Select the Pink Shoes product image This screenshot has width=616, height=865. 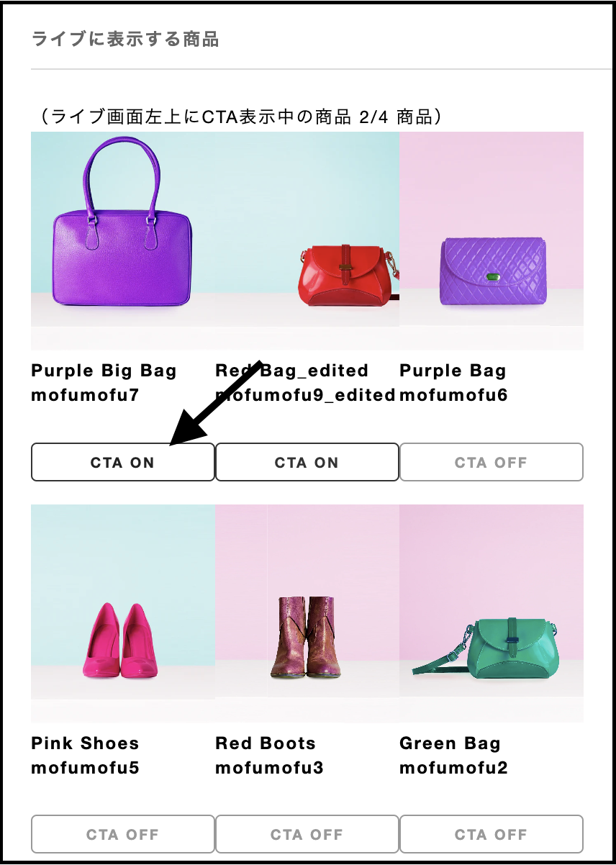(123, 613)
